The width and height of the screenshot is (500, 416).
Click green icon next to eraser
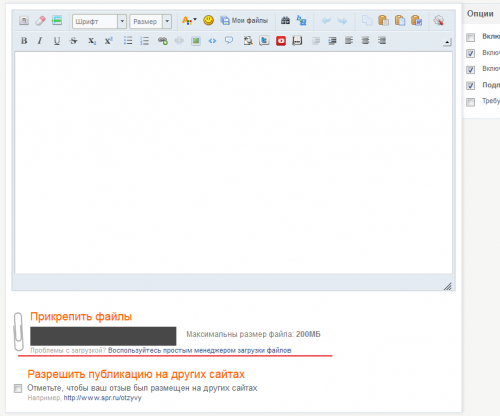(57, 20)
